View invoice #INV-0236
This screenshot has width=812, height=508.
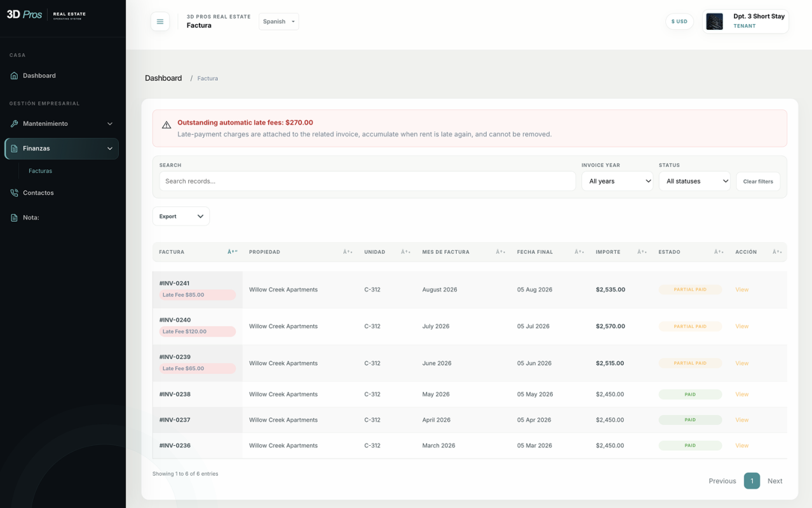point(741,446)
